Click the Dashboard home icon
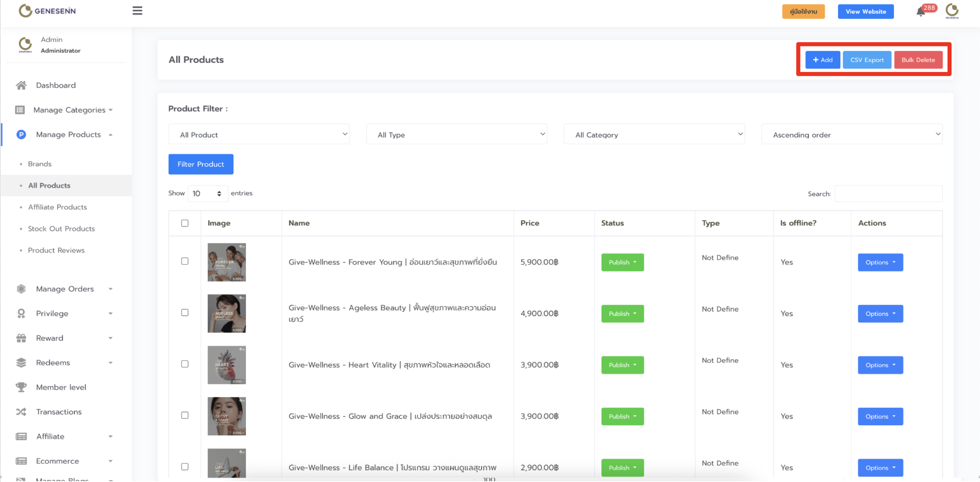The image size is (980, 482). (x=21, y=85)
